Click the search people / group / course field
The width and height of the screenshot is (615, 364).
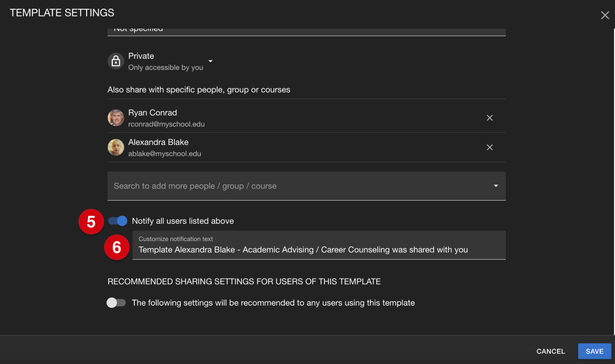tap(306, 186)
